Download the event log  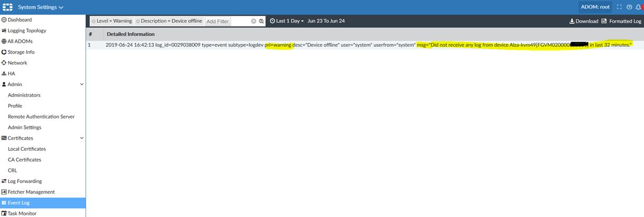click(x=584, y=21)
